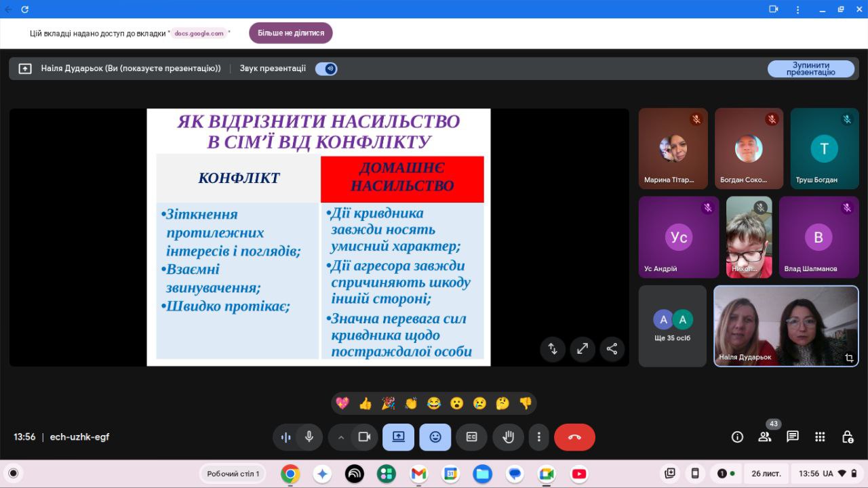The width and height of the screenshot is (868, 488).
Task: Turn the camera on or off
Action: (364, 437)
